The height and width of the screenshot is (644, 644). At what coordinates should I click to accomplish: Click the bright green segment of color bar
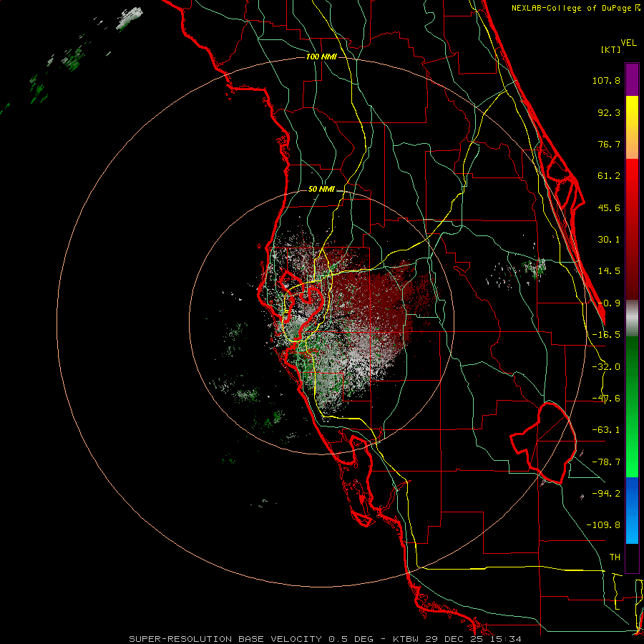click(632, 406)
